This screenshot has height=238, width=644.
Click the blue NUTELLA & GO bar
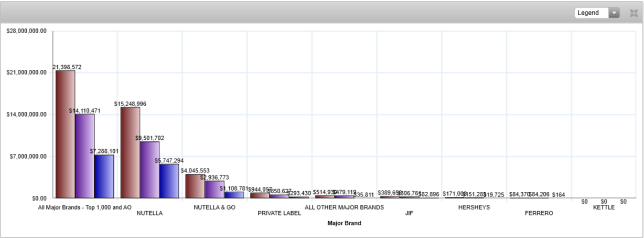[234, 195]
